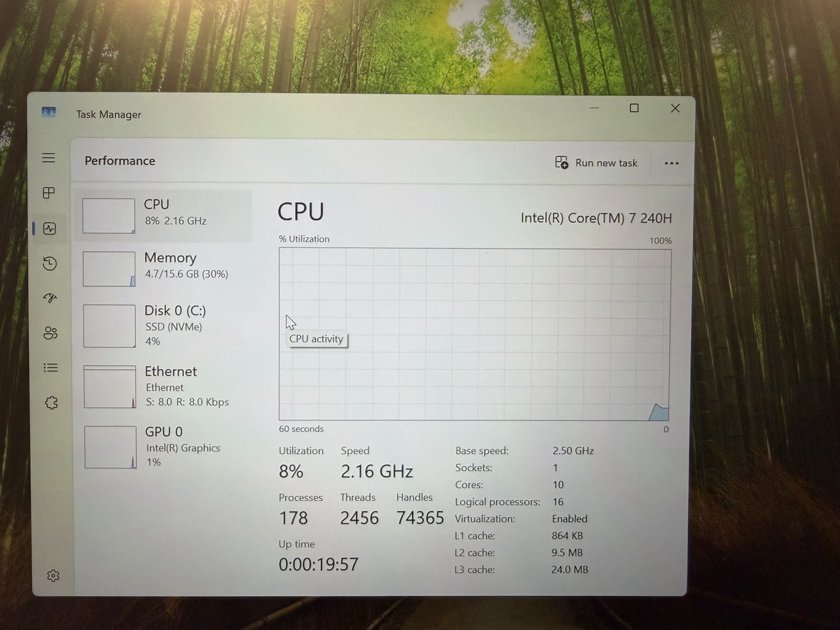Screen dimensions: 840x630
Task: Click the 8% utilization value
Action: [x=291, y=471]
